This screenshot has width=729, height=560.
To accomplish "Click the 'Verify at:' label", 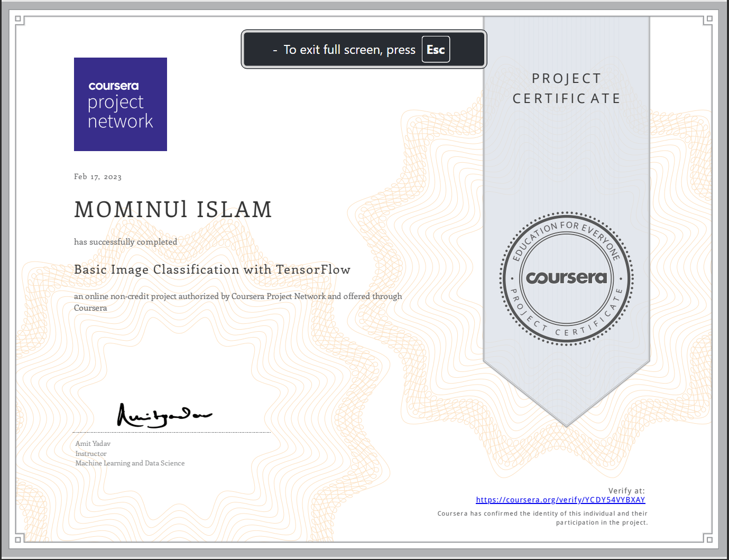I will [x=626, y=491].
